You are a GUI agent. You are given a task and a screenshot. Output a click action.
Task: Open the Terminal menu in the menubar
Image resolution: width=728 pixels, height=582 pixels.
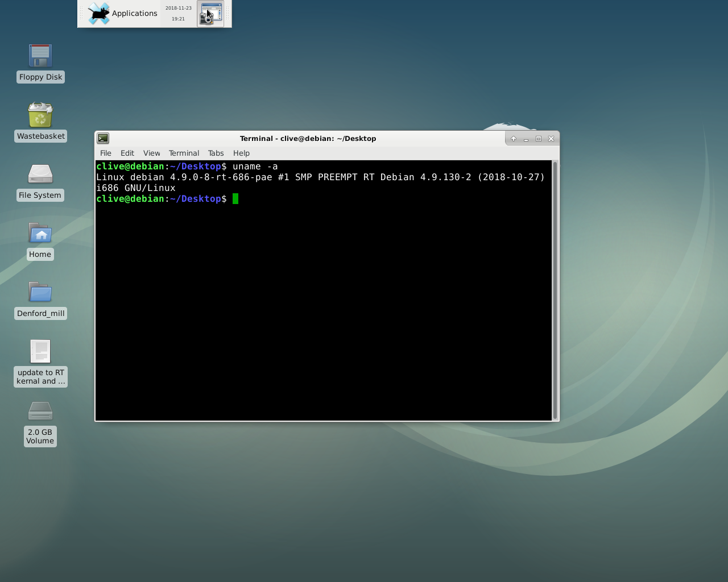pyautogui.click(x=184, y=153)
